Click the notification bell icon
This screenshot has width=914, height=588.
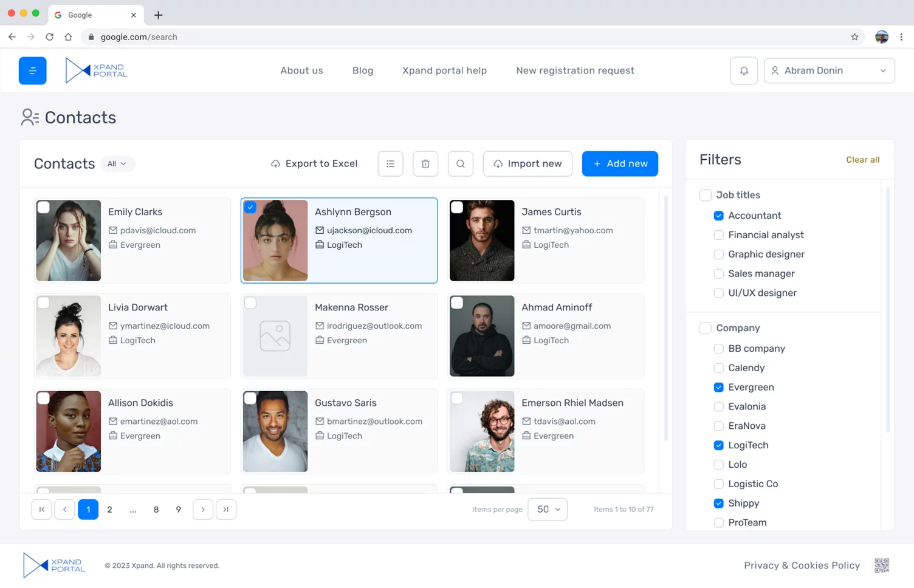point(743,70)
